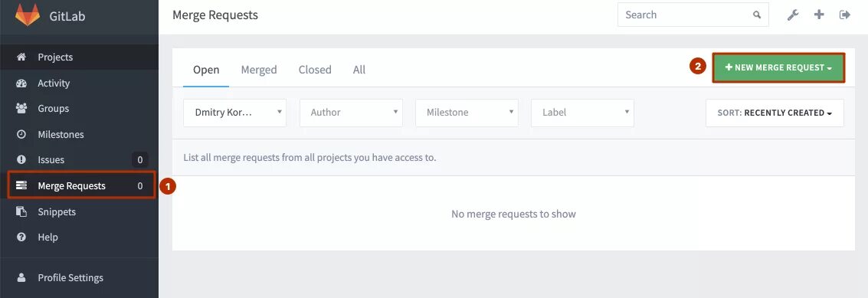Click the Snippets clipboard icon
Image resolution: width=868 pixels, height=298 pixels.
[21, 211]
